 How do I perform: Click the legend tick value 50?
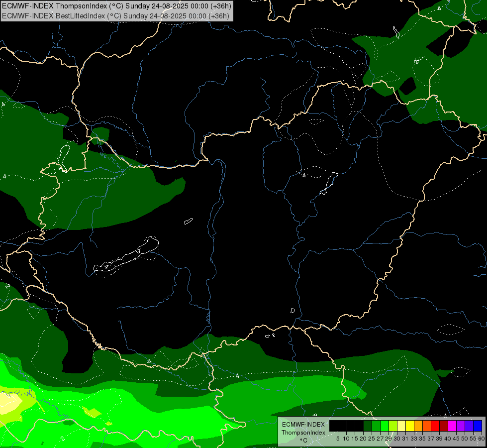pos(464,439)
